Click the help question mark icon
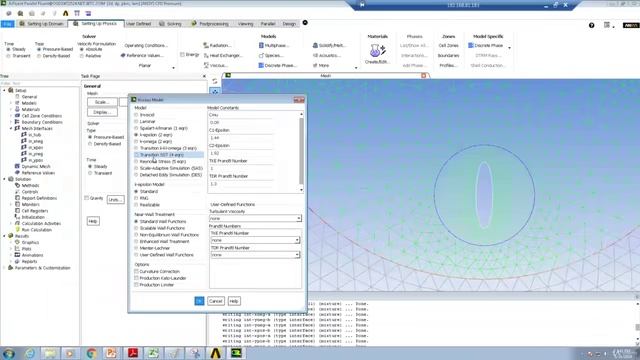This screenshot has width=640, height=360. coord(591,25)
